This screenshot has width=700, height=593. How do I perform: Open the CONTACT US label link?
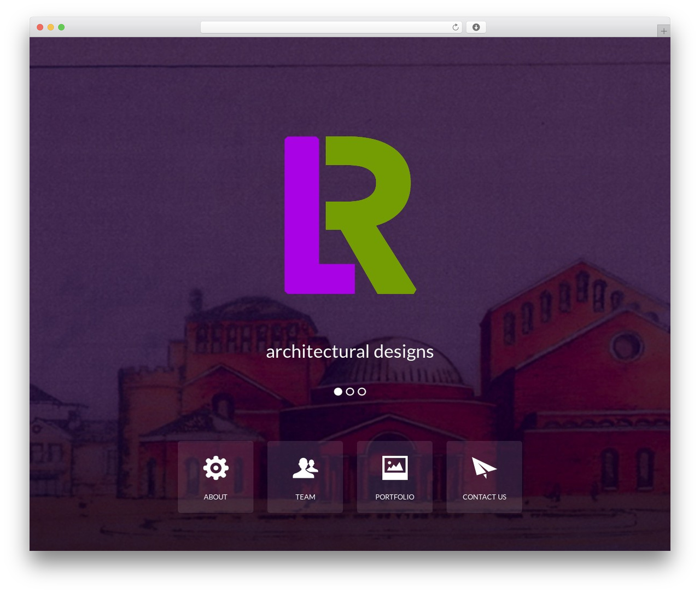click(485, 497)
